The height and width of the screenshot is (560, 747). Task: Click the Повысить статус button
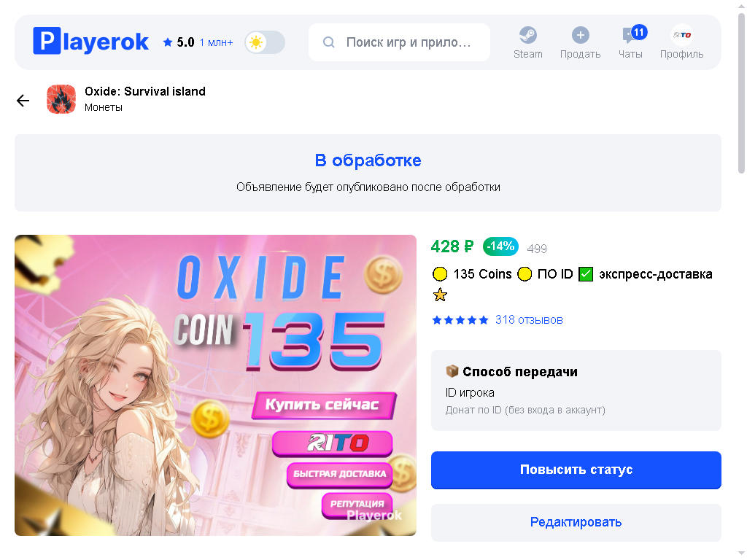(x=576, y=470)
